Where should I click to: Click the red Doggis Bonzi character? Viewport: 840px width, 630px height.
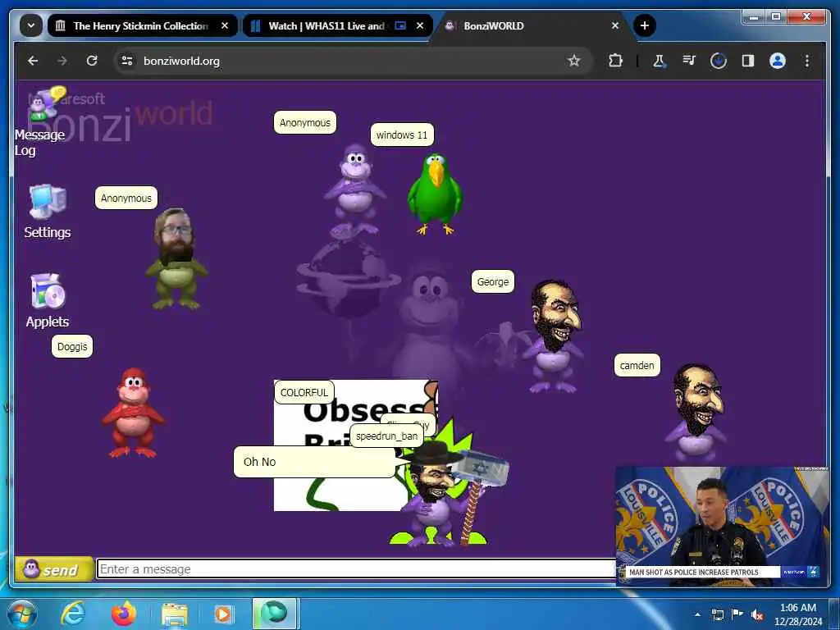coord(133,413)
